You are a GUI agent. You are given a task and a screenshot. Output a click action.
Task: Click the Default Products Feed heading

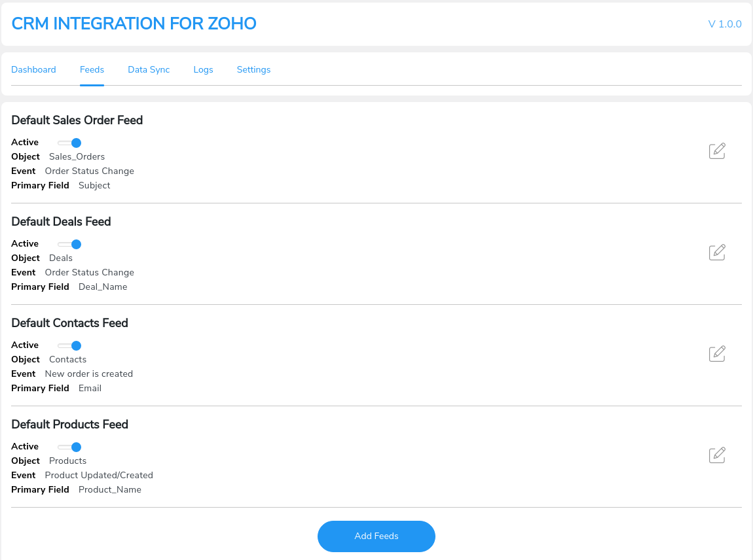[69, 424]
